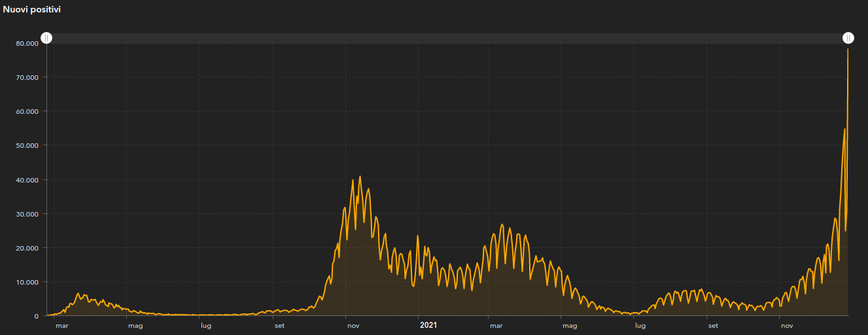Click the final peak near 78.000
Screen dimensions: 868x335
(x=848, y=50)
